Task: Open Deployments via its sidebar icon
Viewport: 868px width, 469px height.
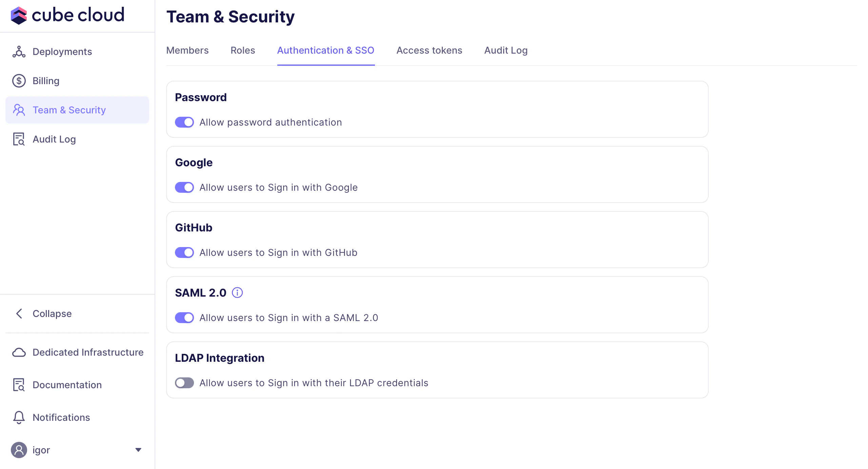Action: point(19,52)
